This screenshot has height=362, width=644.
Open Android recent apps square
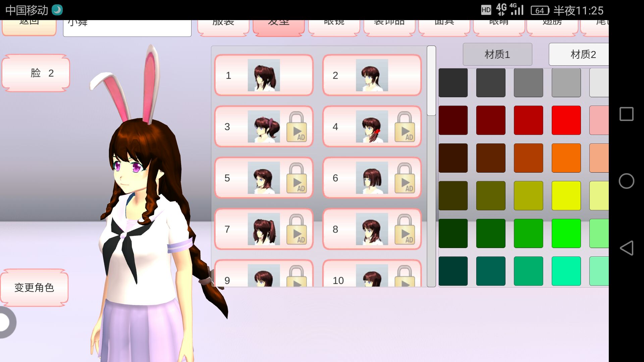click(626, 114)
